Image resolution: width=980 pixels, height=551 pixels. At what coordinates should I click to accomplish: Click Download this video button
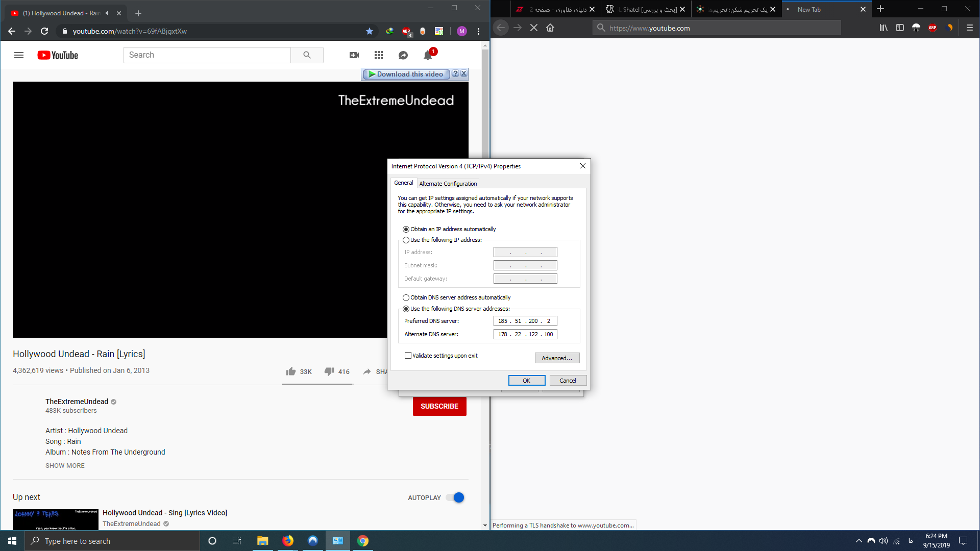coord(406,74)
